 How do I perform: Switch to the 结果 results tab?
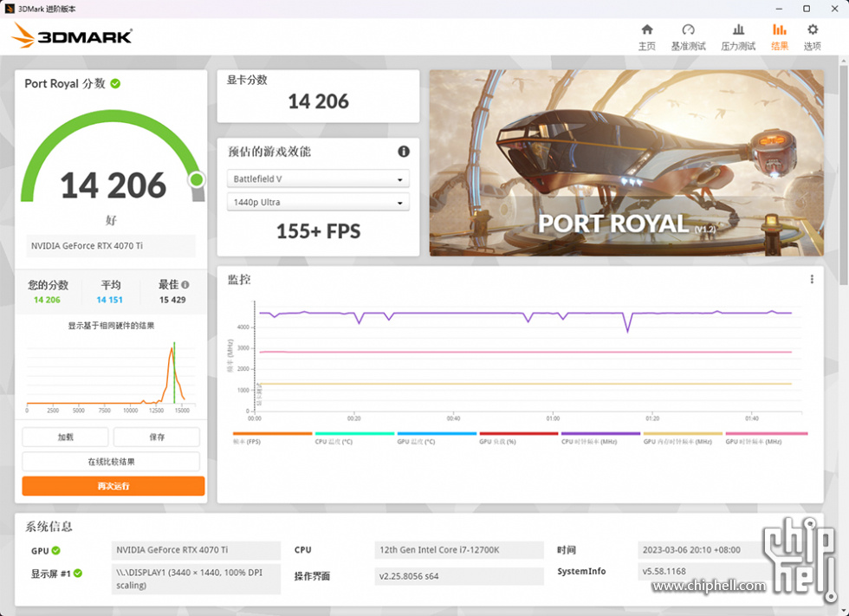(779, 36)
